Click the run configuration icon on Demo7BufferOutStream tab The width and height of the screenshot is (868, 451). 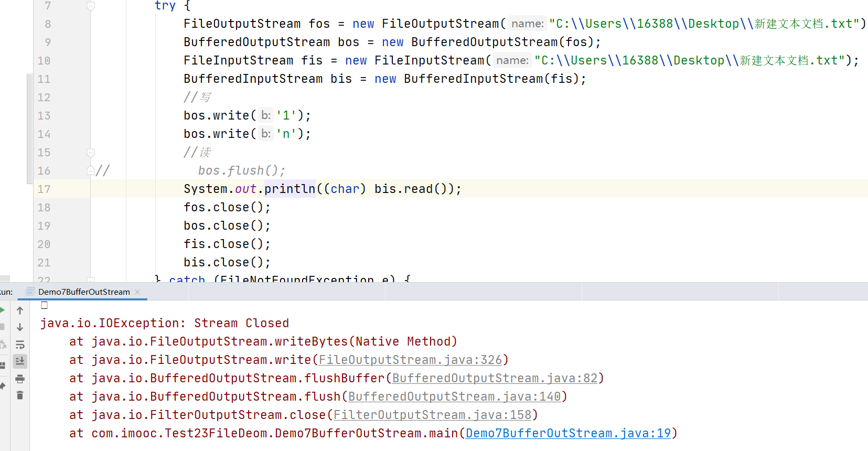point(30,292)
